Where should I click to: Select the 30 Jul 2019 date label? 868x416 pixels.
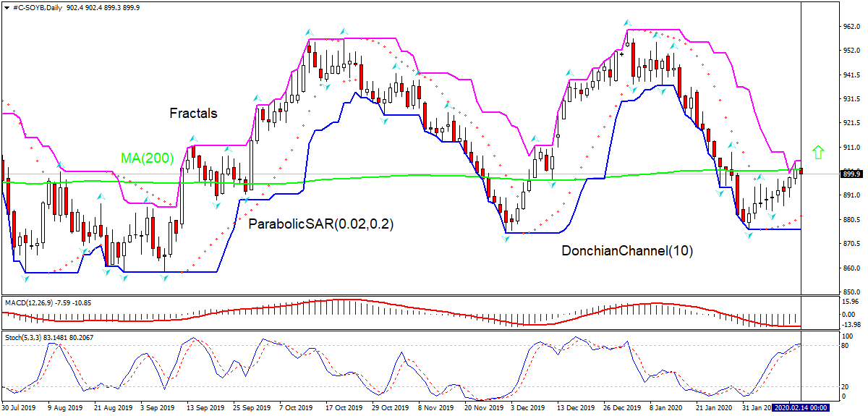20,408
